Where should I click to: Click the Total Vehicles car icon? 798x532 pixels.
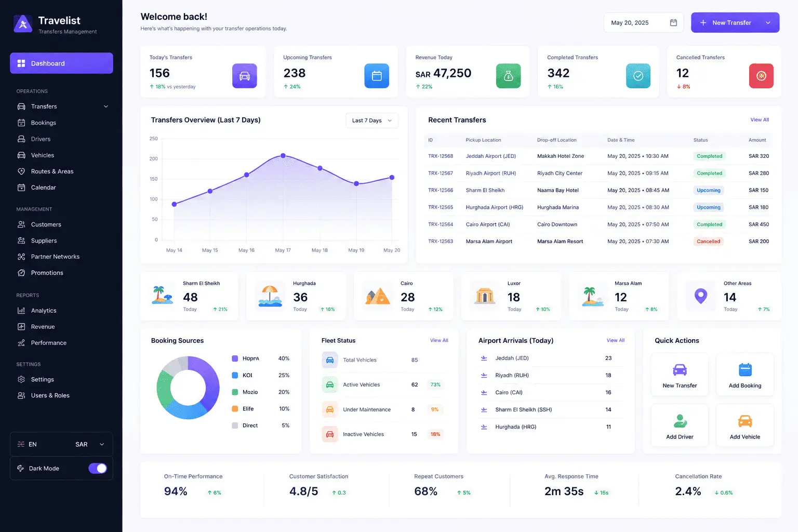tap(330, 360)
